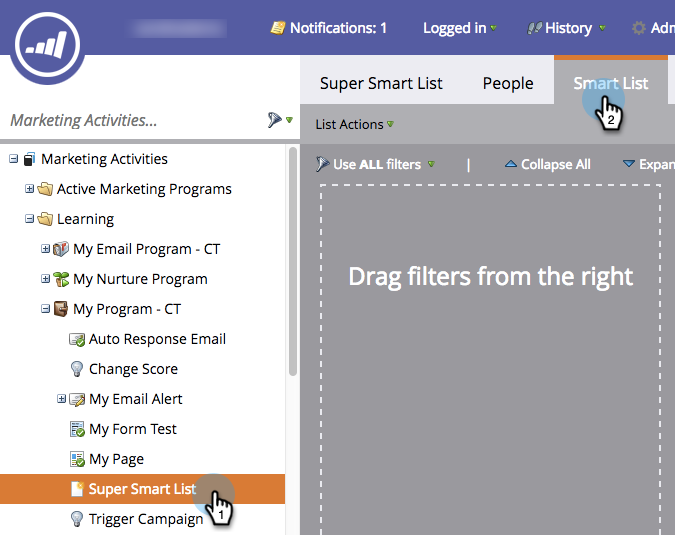Click the Active Marketing Programs folder icon
The width and height of the screenshot is (675, 535).
45,189
